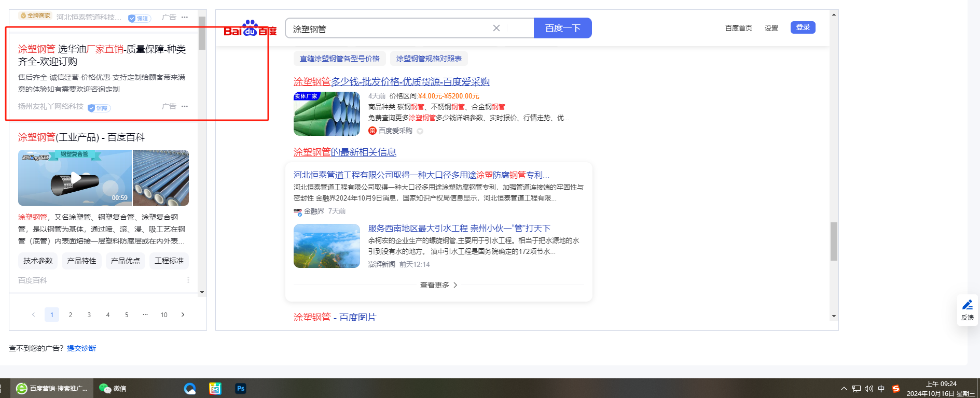
Task: Open WeChat from the taskbar
Action: [113, 389]
